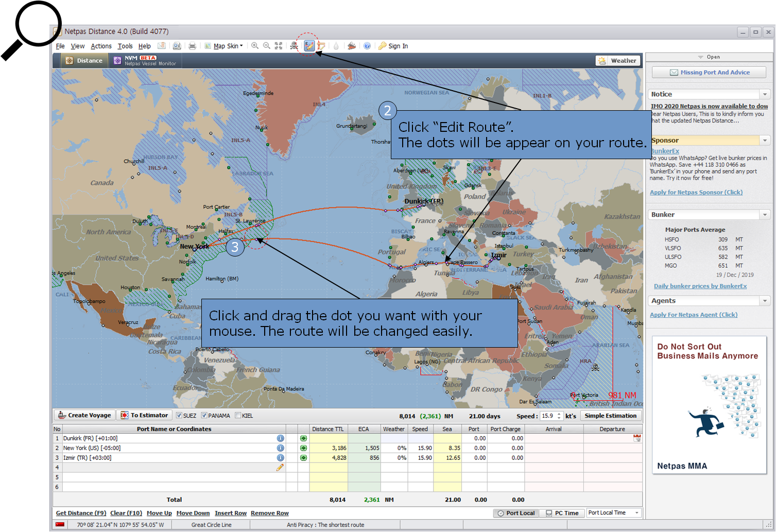
Task: Switch to the Distance tab
Action: [84, 61]
